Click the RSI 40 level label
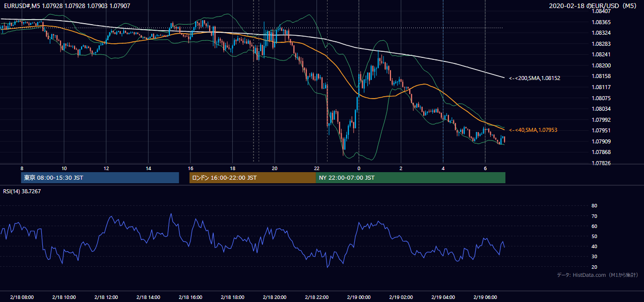Screen dimensions: 644x302 pyautogui.click(x=594, y=247)
